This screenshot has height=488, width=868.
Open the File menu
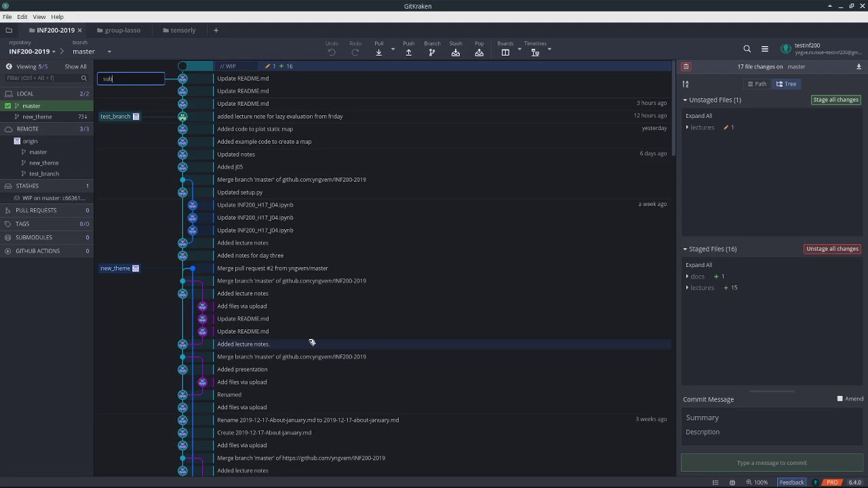point(7,17)
